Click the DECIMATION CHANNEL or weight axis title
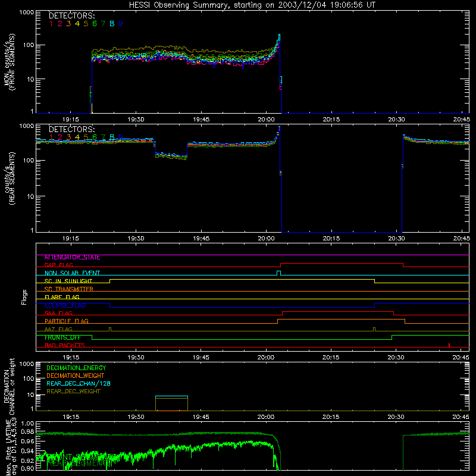 tap(10, 386)
